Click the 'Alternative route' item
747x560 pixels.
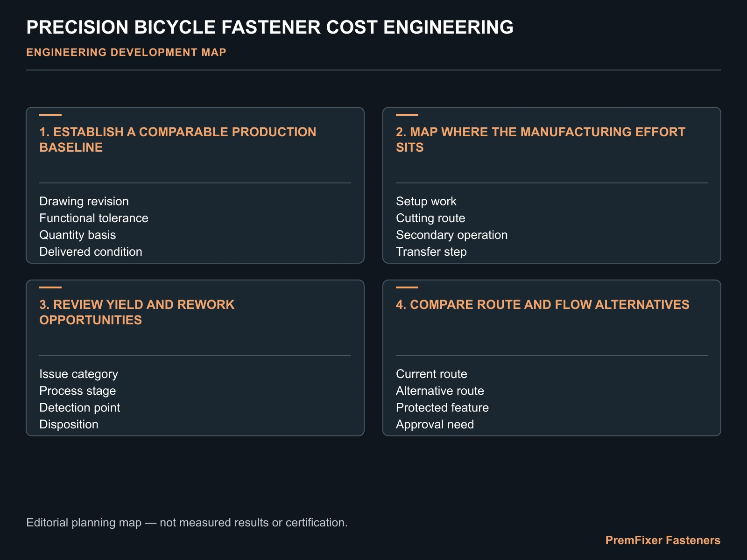pyautogui.click(x=440, y=391)
